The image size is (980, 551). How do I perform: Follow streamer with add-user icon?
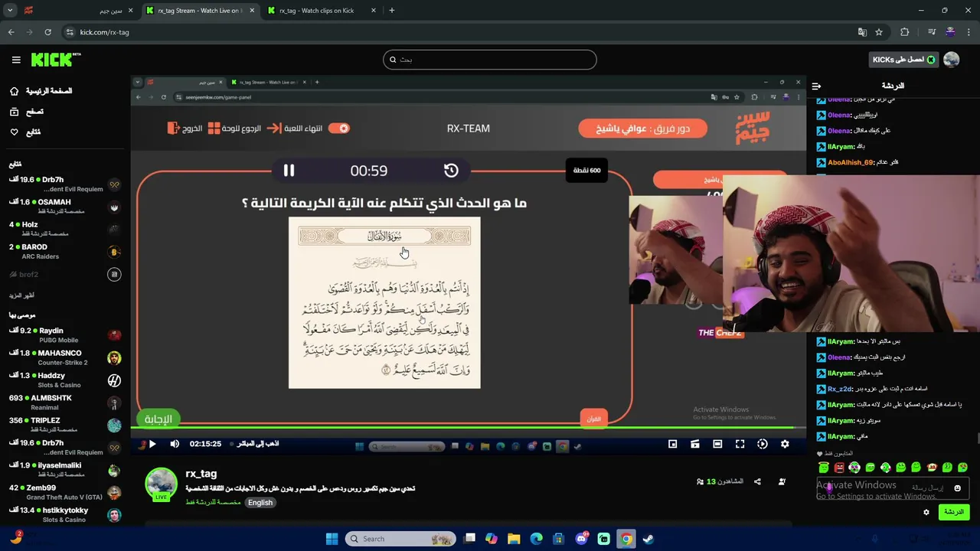point(782,481)
